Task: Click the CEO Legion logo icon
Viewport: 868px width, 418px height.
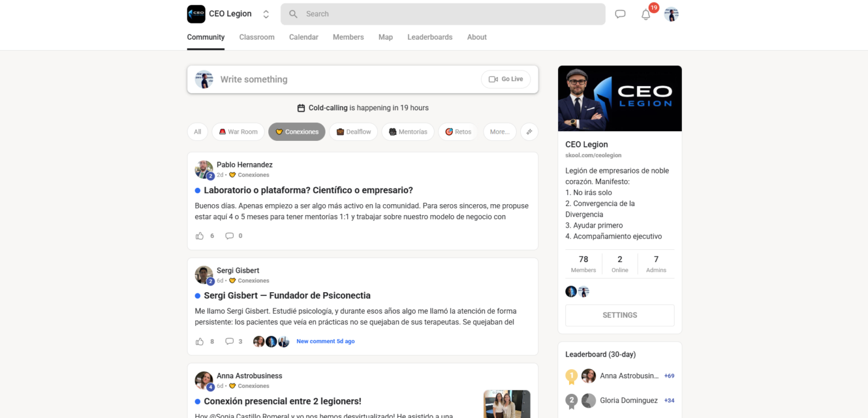Action: 196,14
